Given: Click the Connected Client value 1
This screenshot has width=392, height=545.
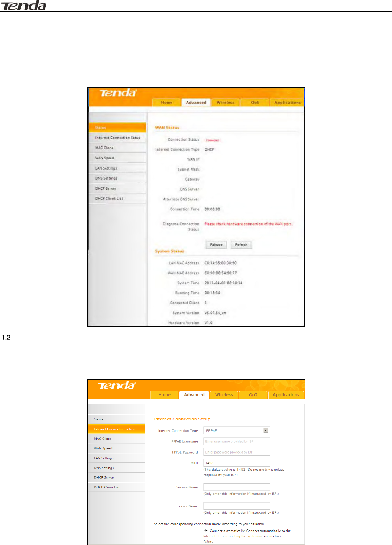Looking at the screenshot, I should [205, 303].
